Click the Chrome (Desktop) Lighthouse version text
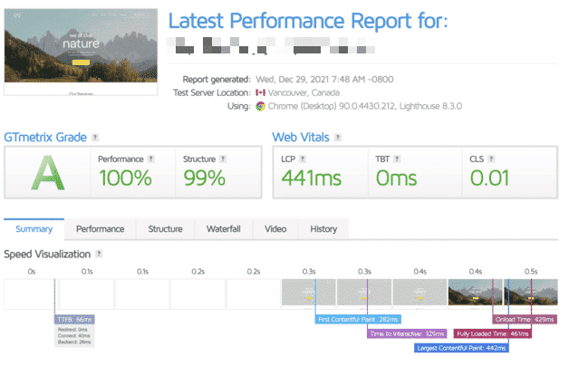Screen dimensions: 588x376 (365, 107)
